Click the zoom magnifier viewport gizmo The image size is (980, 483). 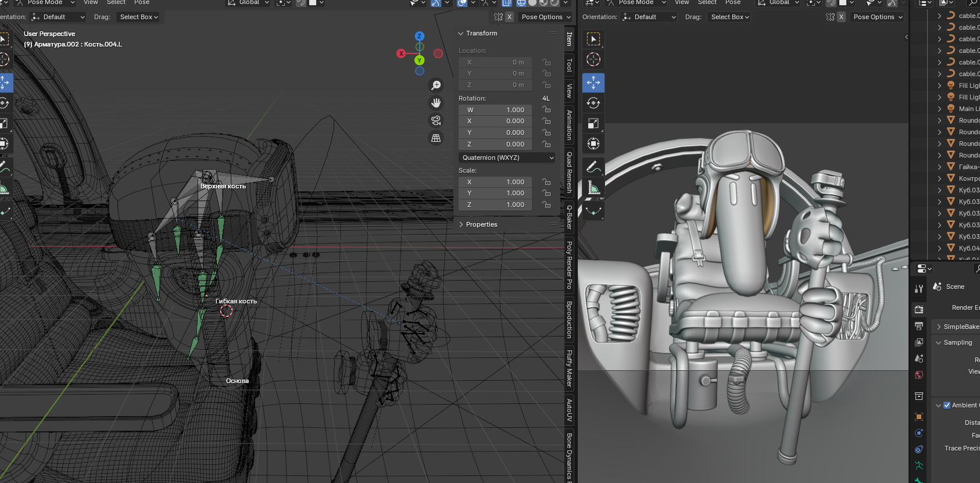tap(436, 85)
